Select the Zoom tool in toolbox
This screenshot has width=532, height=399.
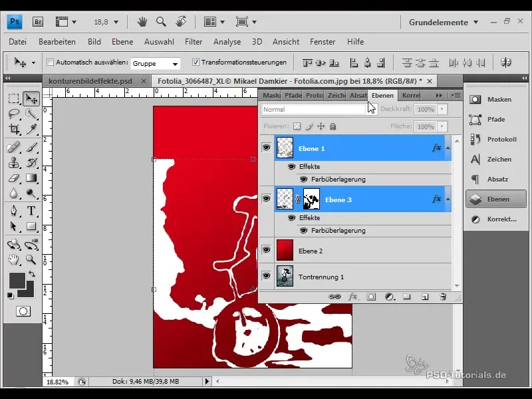pos(31,259)
